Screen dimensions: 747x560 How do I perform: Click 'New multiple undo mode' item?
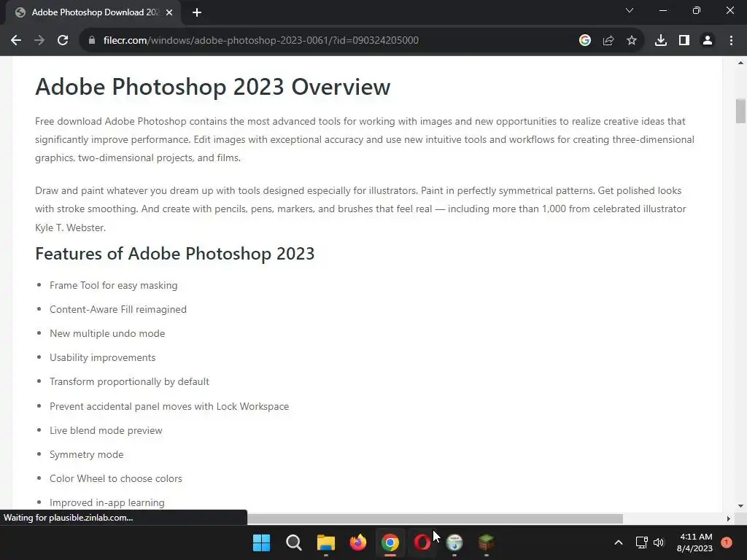tap(107, 333)
